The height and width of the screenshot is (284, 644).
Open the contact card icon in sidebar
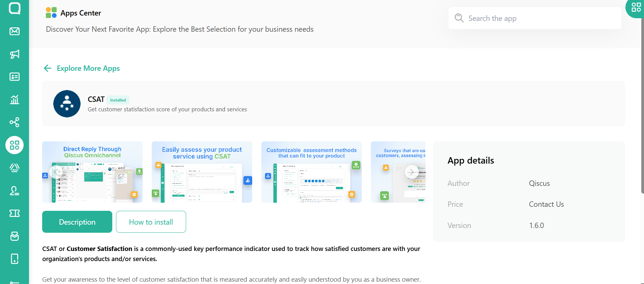(14, 77)
